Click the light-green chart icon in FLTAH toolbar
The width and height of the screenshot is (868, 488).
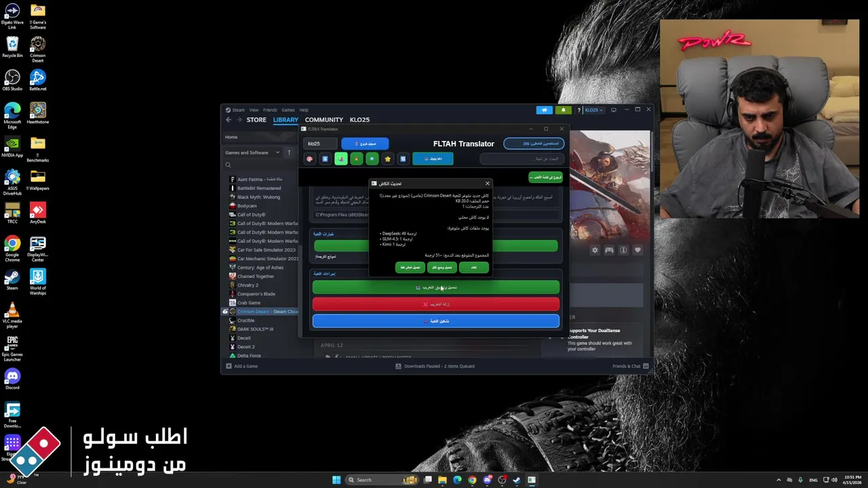pos(340,159)
